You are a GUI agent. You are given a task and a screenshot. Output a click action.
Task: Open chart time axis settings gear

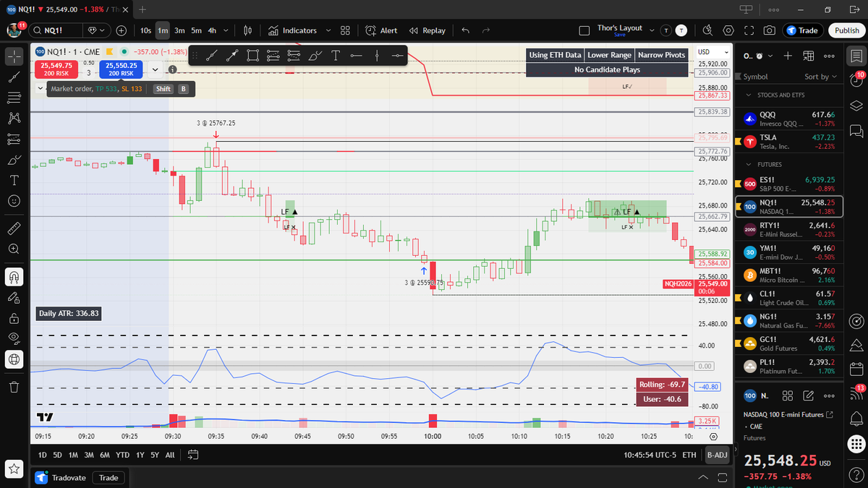tap(714, 437)
